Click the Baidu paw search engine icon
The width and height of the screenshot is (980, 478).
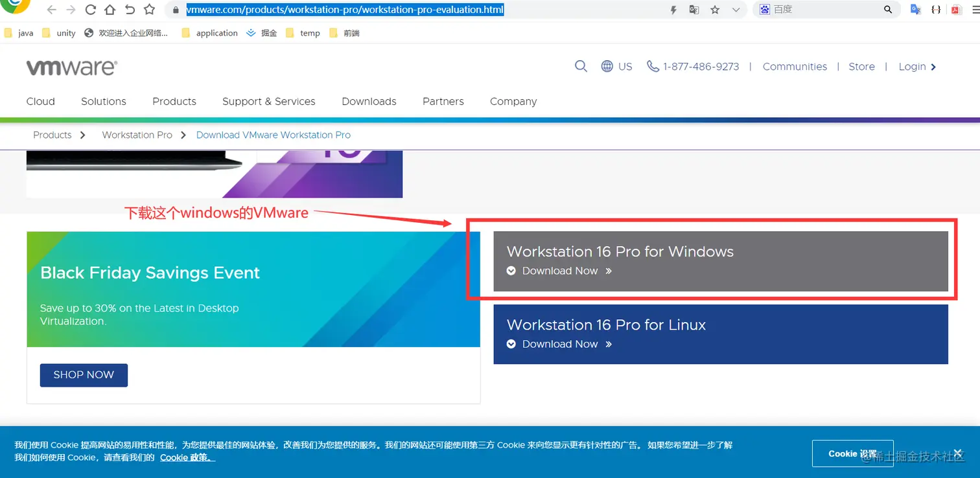click(764, 10)
